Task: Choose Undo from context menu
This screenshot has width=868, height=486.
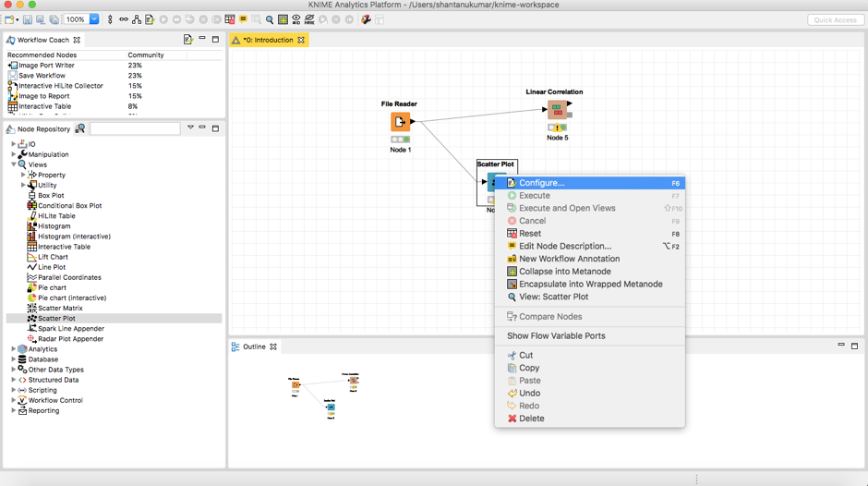Action: pos(589,394)
